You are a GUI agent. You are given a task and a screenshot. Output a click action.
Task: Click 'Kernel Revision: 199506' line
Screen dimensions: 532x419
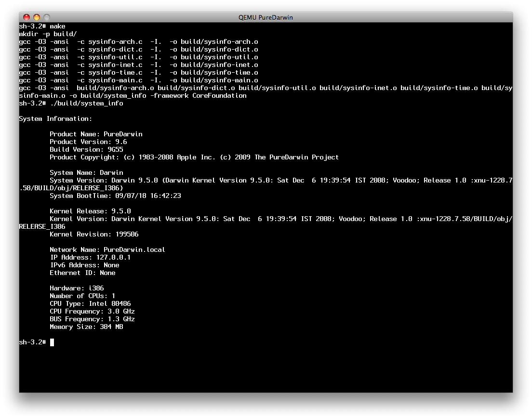coord(94,235)
